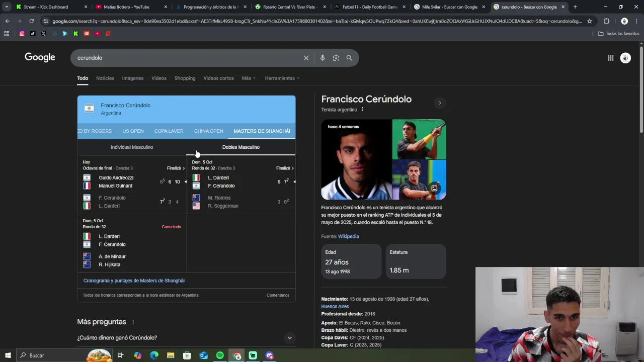Open the TikTok bookmark icon
Screen dimensions: 644x362
point(33,34)
